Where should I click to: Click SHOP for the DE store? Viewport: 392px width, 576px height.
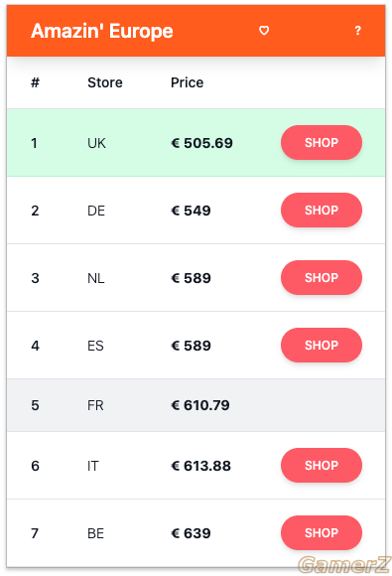322,211
